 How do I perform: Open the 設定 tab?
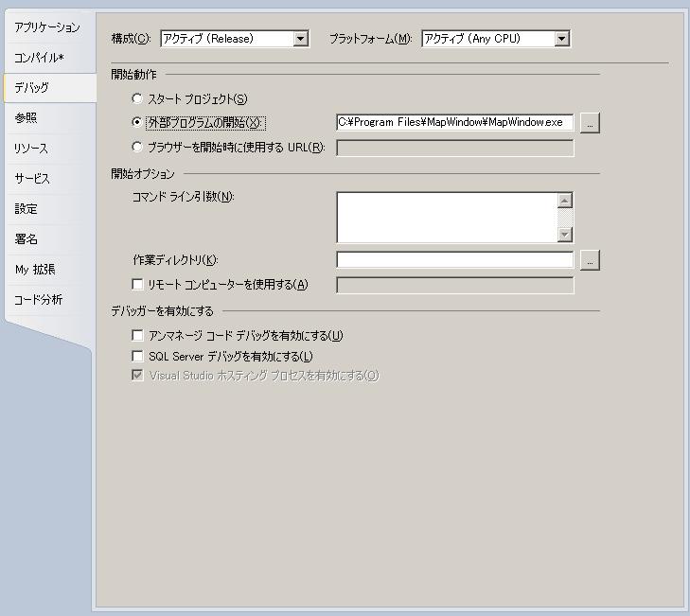coord(26,209)
